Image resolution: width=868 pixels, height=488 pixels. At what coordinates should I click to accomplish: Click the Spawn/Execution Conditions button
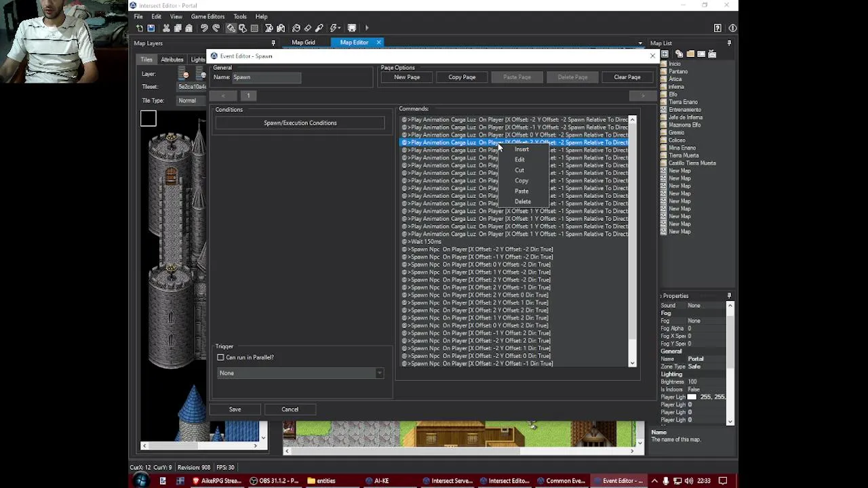300,123
